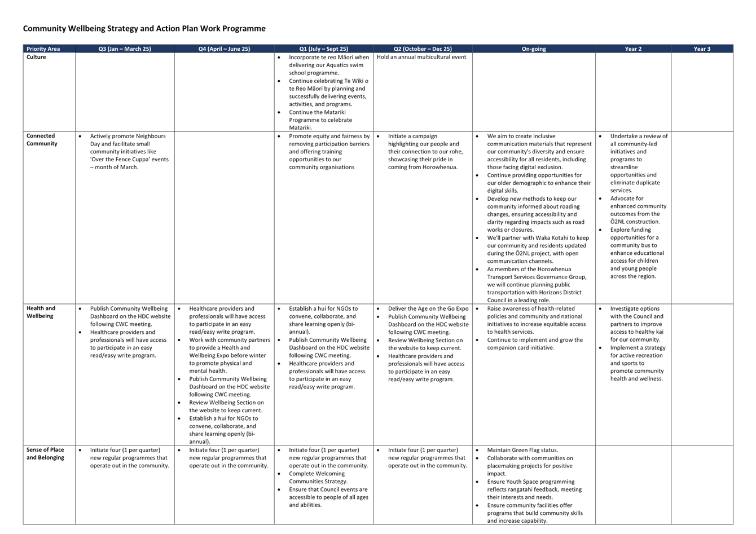Screen dimensions: 756x534
Task: Click the title 'Community Wellbeing Strategy and Action Plan Work Programme'
Action: pos(144,28)
